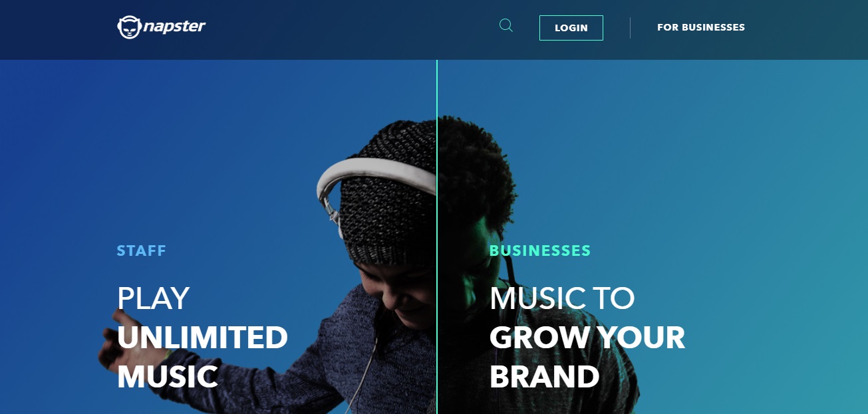Image resolution: width=868 pixels, height=414 pixels.
Task: Click the word BRAND in right heading
Action: coord(545,377)
